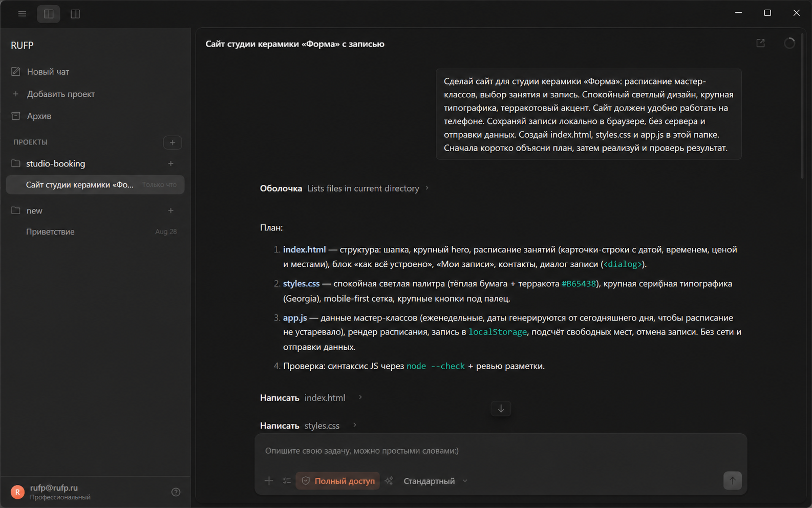The height and width of the screenshot is (508, 812).
Task: Click the send arrow button
Action: (733, 480)
